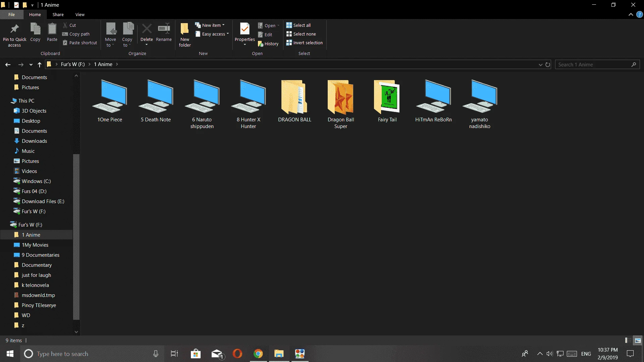
Task: Click the Rename ribbon icon
Action: (164, 29)
